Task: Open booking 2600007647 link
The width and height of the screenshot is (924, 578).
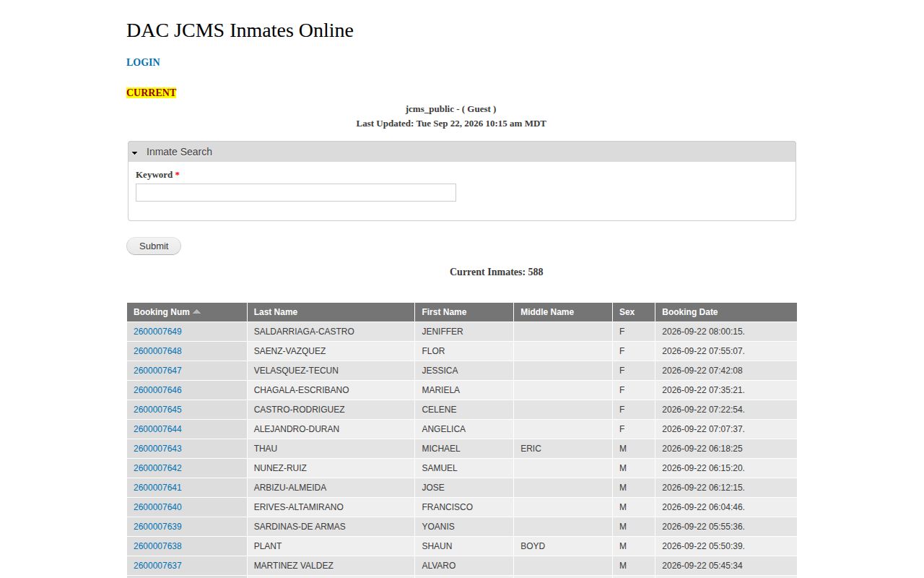Action: [x=157, y=371]
